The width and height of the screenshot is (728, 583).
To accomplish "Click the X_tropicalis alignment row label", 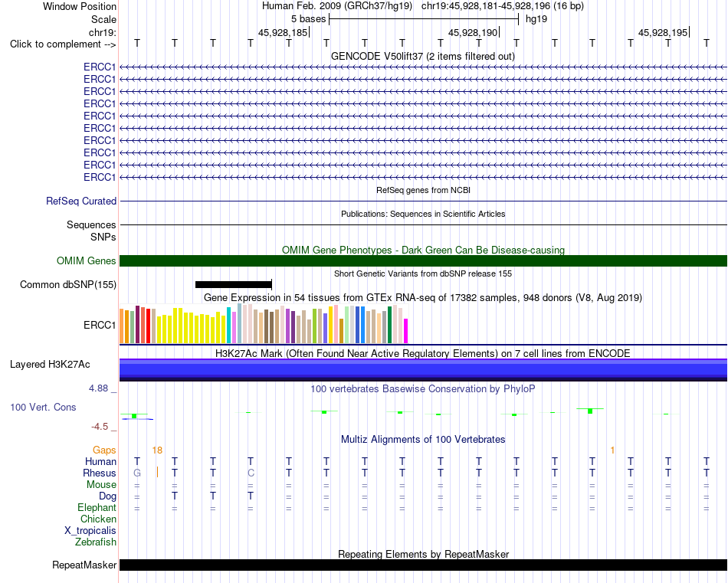I will click(90, 531).
